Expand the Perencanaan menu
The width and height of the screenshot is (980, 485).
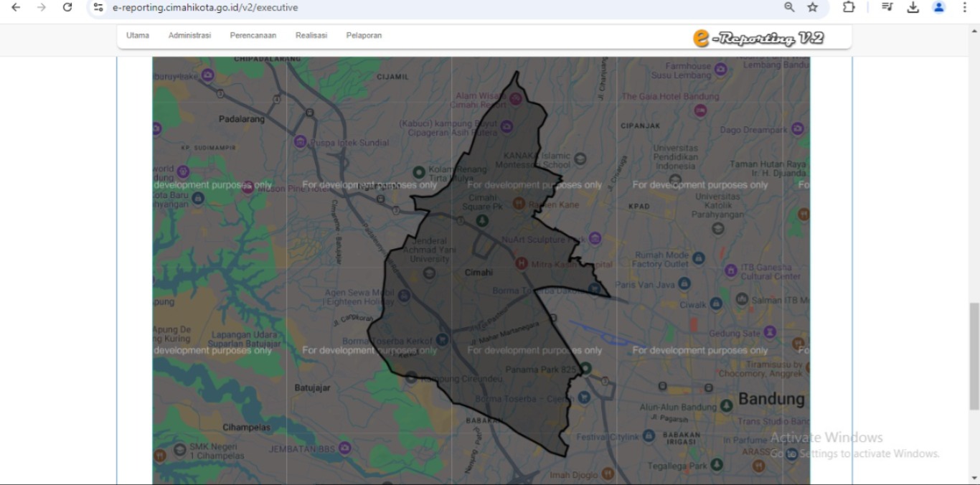253,35
